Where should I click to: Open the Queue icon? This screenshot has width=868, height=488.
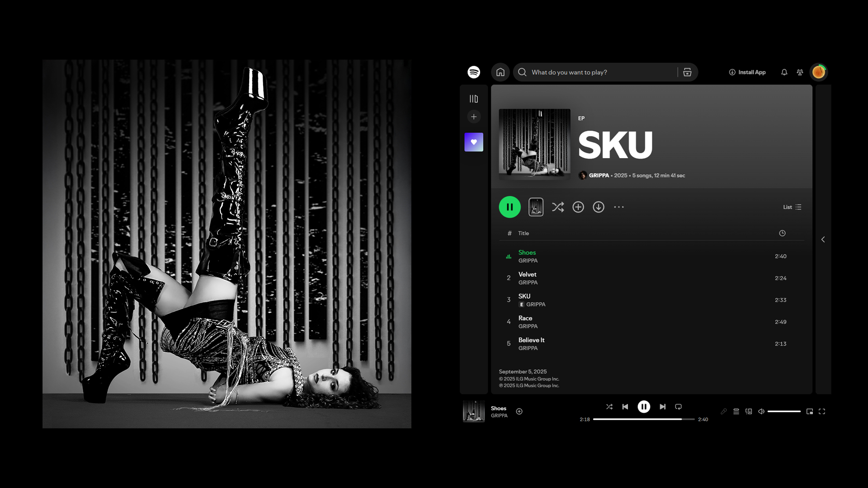point(736,411)
